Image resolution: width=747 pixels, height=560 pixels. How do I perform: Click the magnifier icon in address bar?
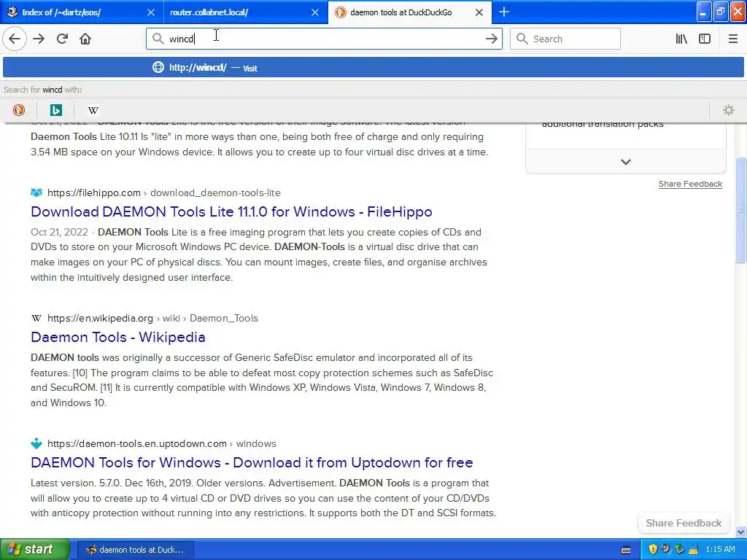click(x=158, y=39)
